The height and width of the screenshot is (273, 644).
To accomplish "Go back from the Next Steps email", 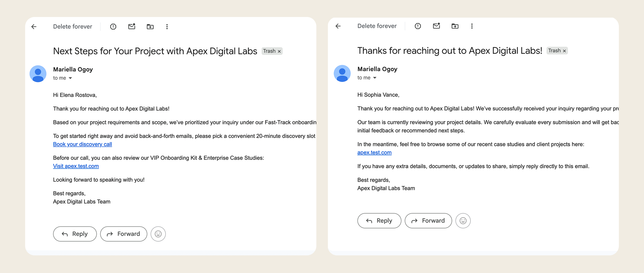I will pyautogui.click(x=34, y=27).
